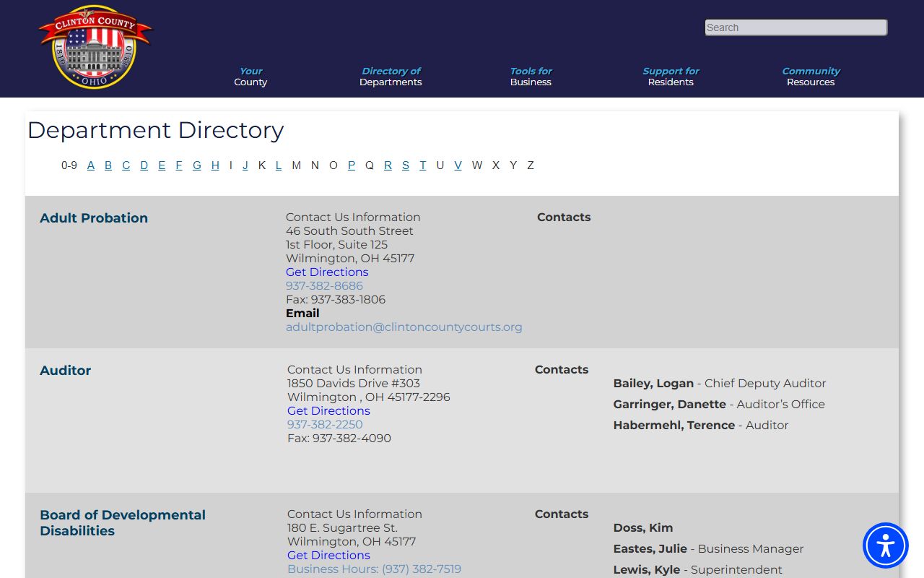Select contact Eastes, Julie

(650, 549)
